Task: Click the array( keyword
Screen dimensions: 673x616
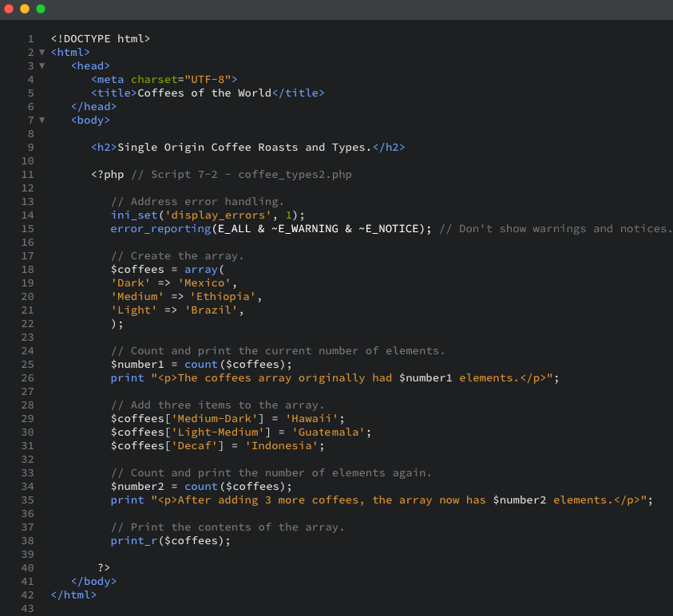Action: 204,270
